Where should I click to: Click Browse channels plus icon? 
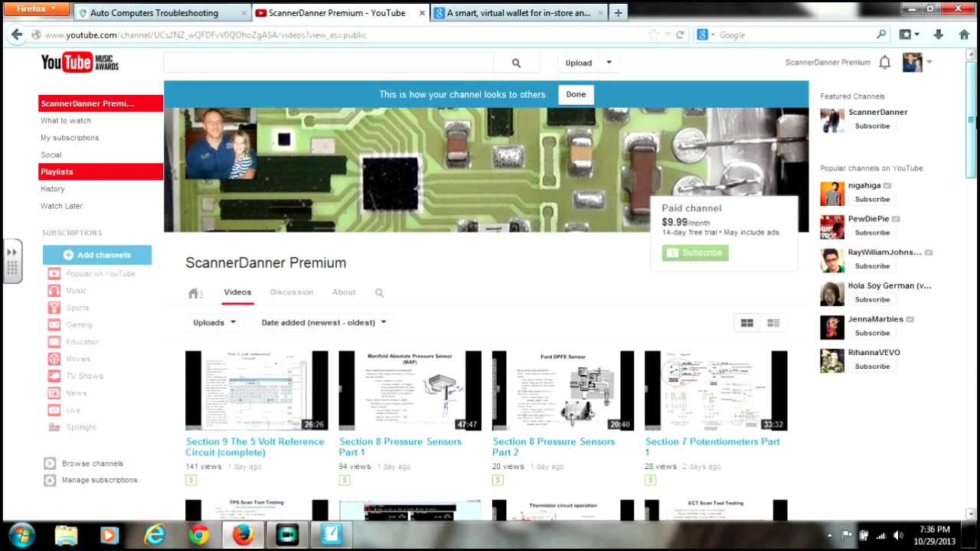pyautogui.click(x=50, y=463)
